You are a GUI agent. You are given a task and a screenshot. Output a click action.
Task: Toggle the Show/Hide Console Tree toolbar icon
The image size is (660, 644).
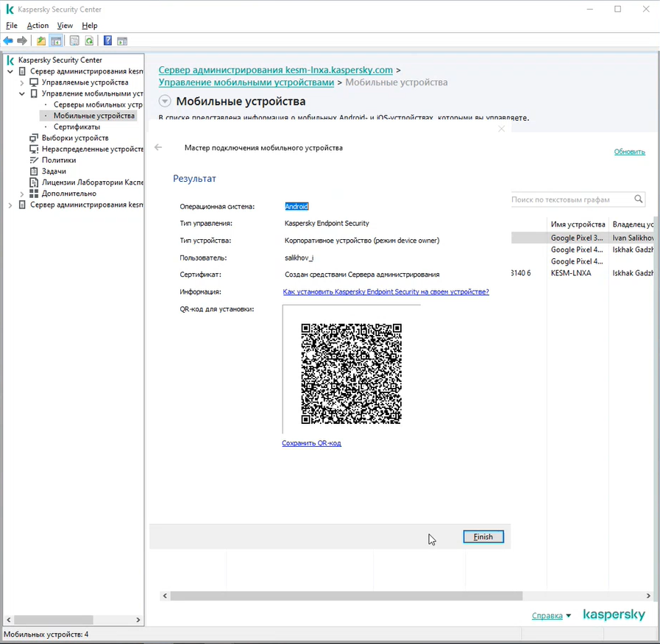point(56,40)
